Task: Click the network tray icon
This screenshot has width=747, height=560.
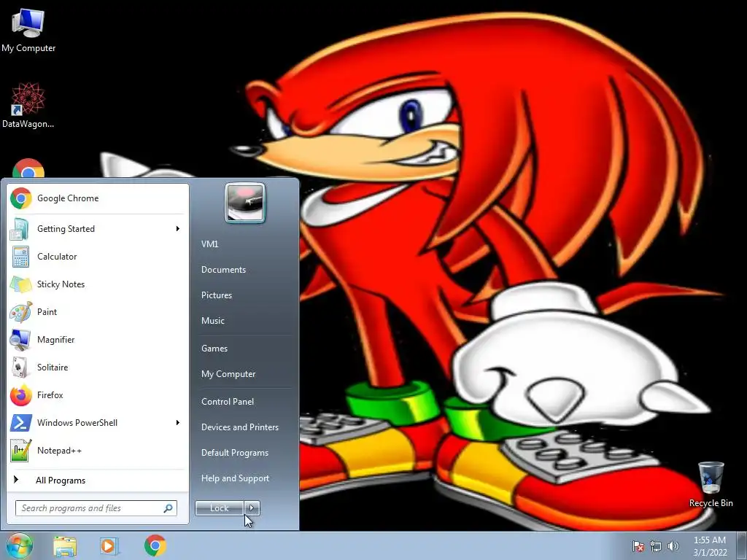Action: point(656,546)
